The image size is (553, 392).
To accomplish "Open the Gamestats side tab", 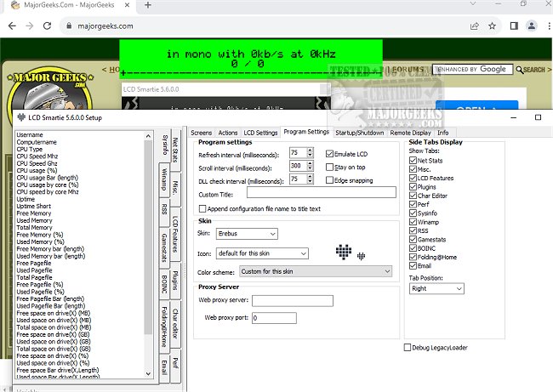I will (x=164, y=247).
